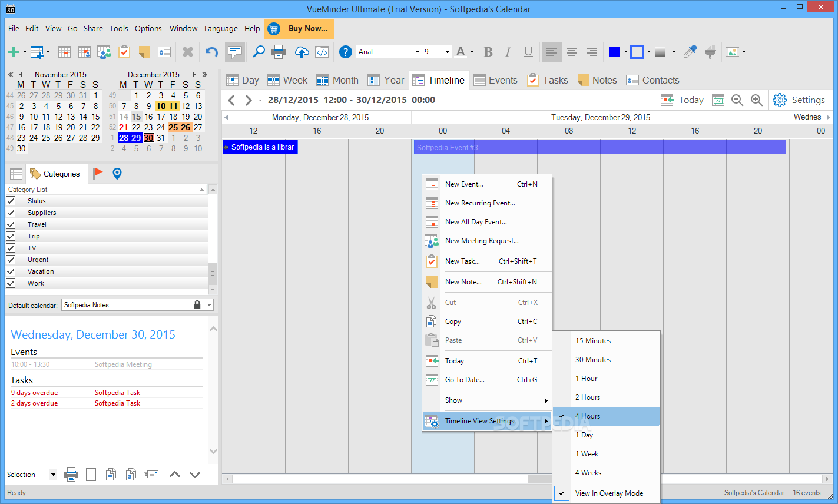This screenshot has height=504, width=838.
Task: Click the zoom in magnifier in timeline bar
Action: coord(757,100)
